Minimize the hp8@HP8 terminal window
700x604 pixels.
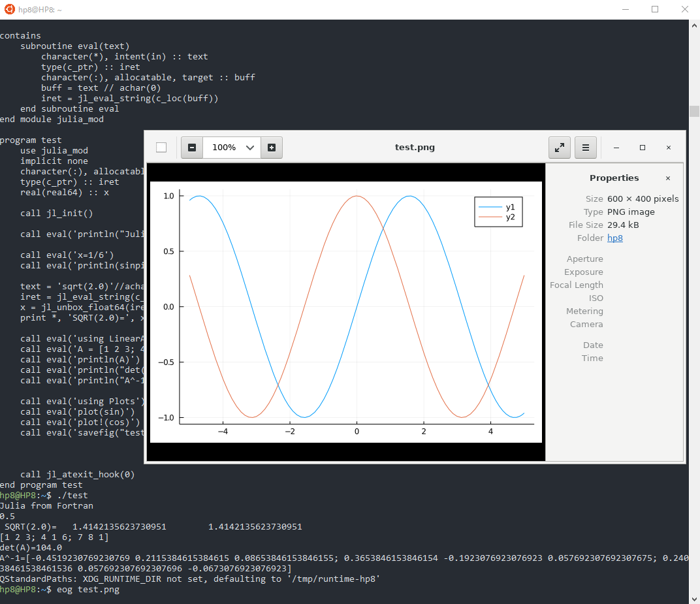[x=626, y=9]
